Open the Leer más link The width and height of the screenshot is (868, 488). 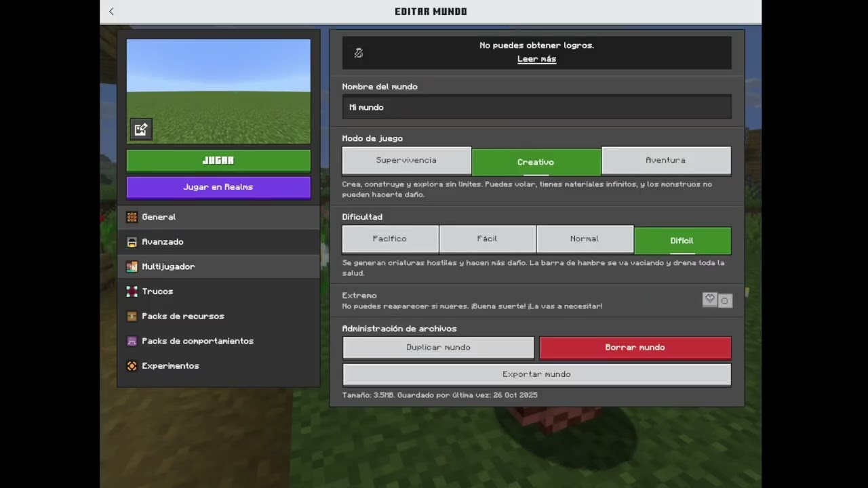[536, 59]
